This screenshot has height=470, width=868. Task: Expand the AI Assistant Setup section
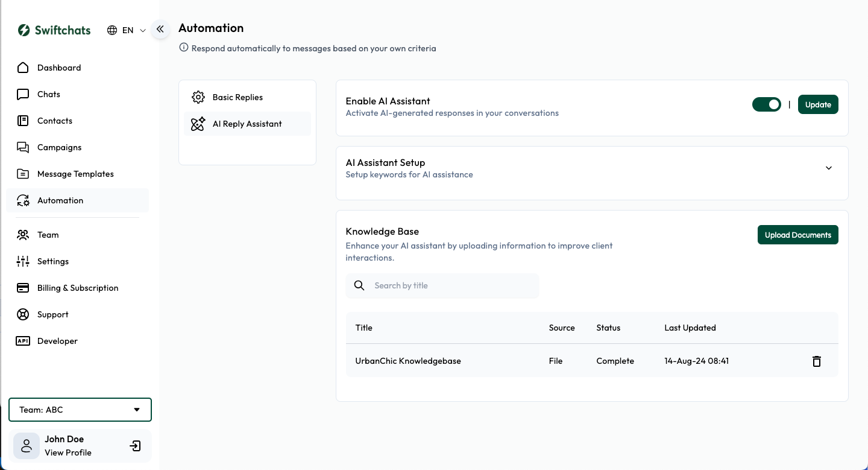828,168
